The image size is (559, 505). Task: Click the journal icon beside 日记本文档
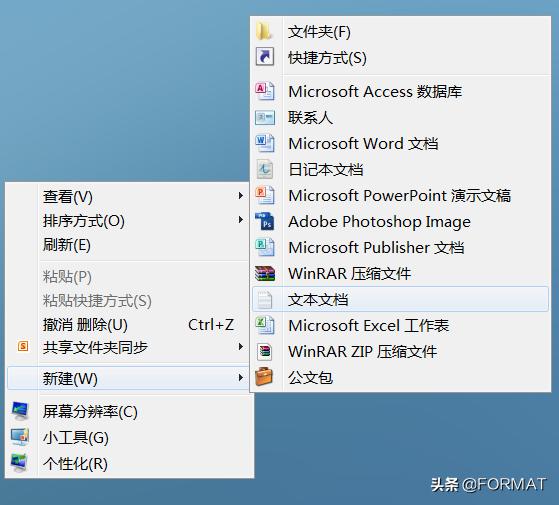point(265,169)
